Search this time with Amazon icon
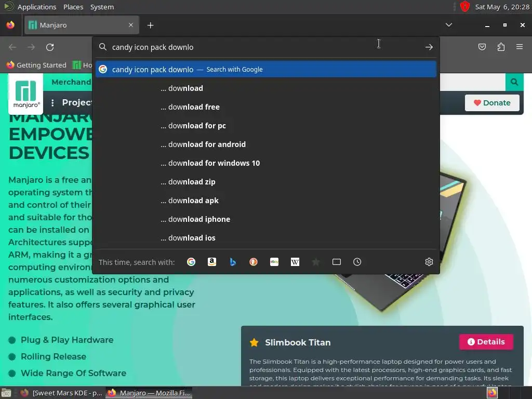532x399 pixels. [212, 262]
